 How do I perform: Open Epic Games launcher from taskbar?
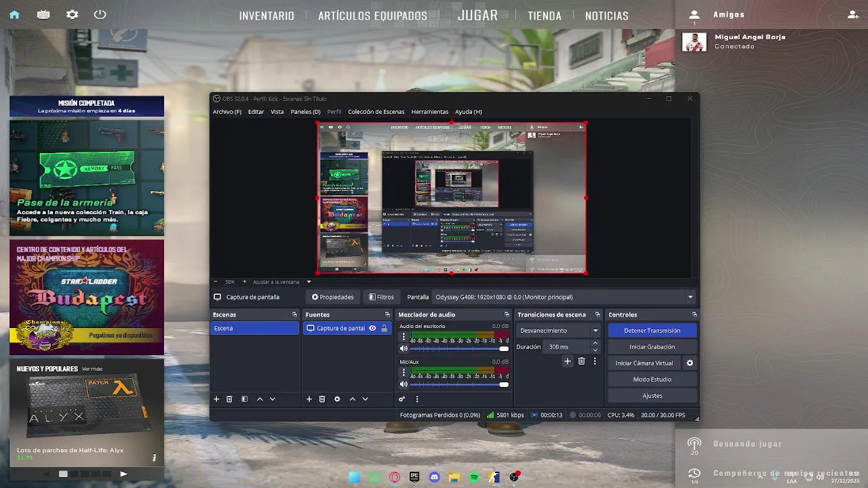[x=414, y=477]
